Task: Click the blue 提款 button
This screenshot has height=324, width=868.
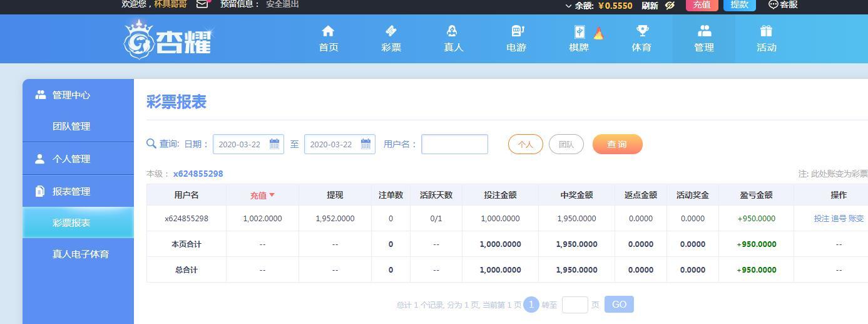Action: 740,4
